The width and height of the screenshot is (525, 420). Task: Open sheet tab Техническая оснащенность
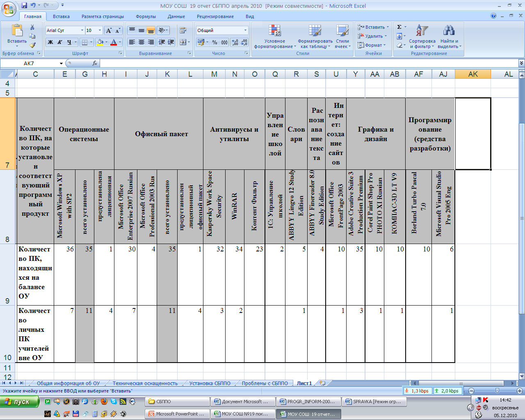(x=145, y=383)
